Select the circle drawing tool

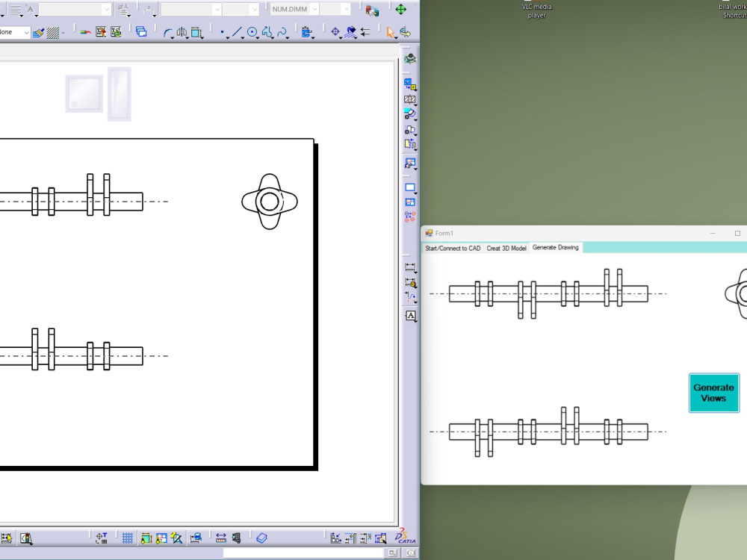252,32
